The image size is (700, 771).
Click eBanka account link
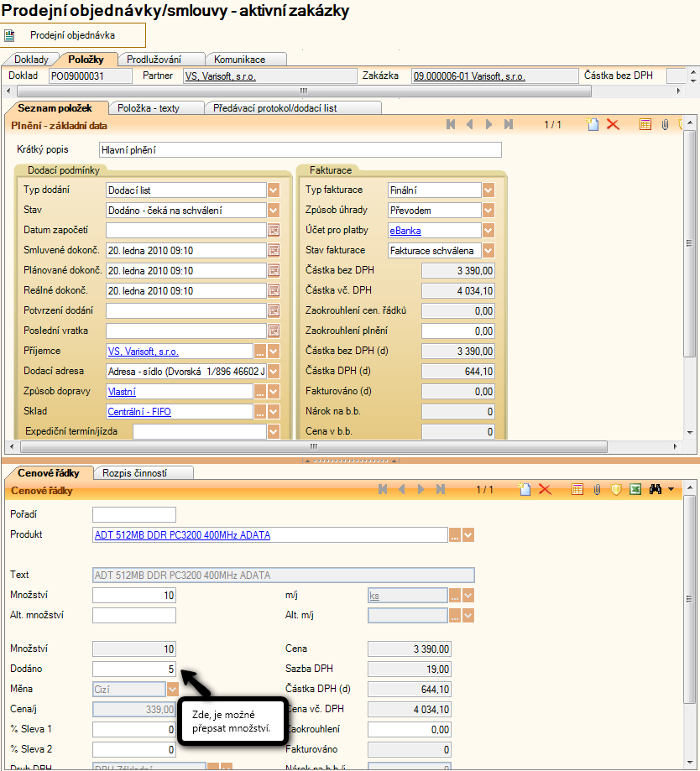click(405, 231)
